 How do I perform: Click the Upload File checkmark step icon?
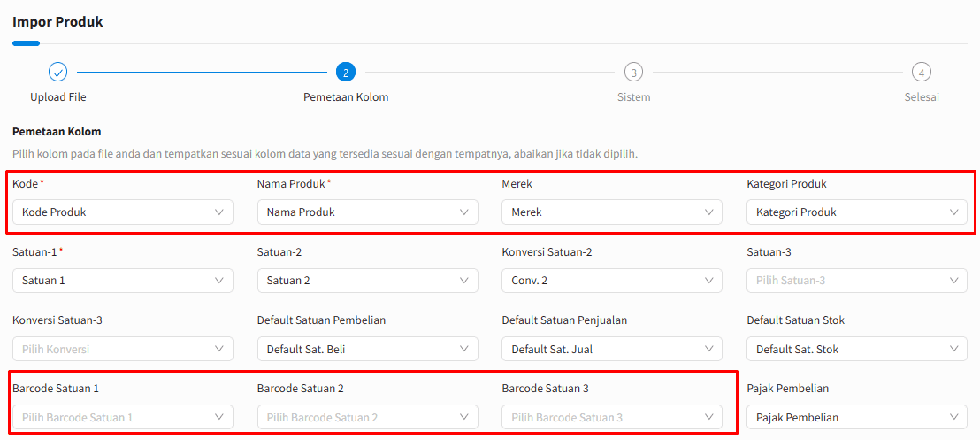pos(58,72)
